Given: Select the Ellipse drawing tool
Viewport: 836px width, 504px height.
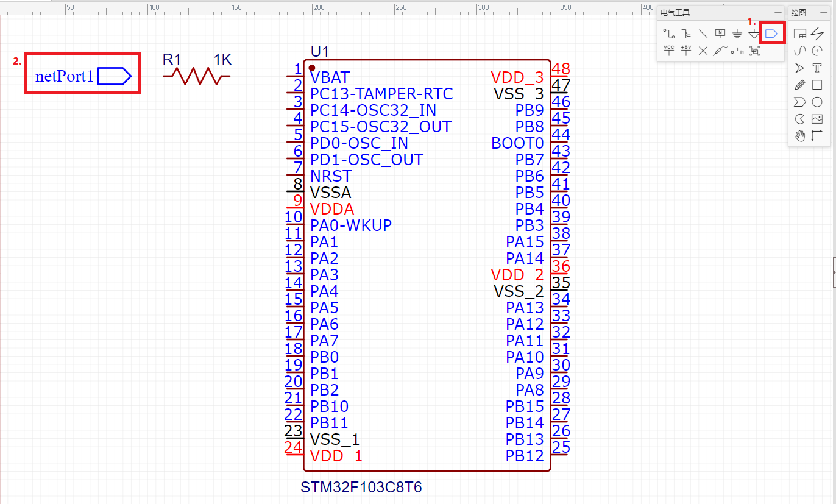Looking at the screenshot, I should [x=817, y=102].
